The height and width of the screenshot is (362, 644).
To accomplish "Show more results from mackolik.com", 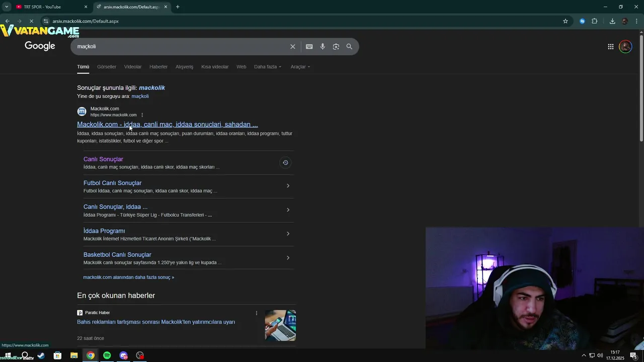I will 128,277.
